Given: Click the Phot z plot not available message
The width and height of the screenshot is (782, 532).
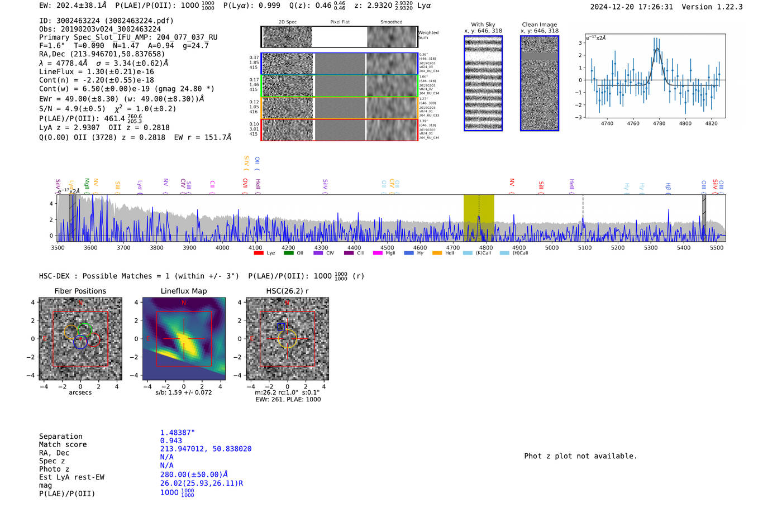Looking at the screenshot, I should click(580, 456).
